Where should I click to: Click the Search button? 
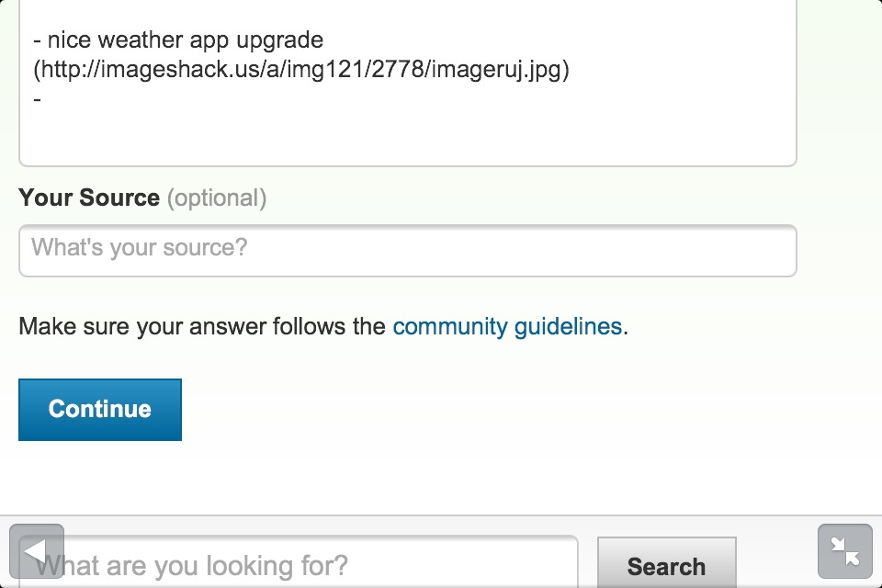[667, 563]
